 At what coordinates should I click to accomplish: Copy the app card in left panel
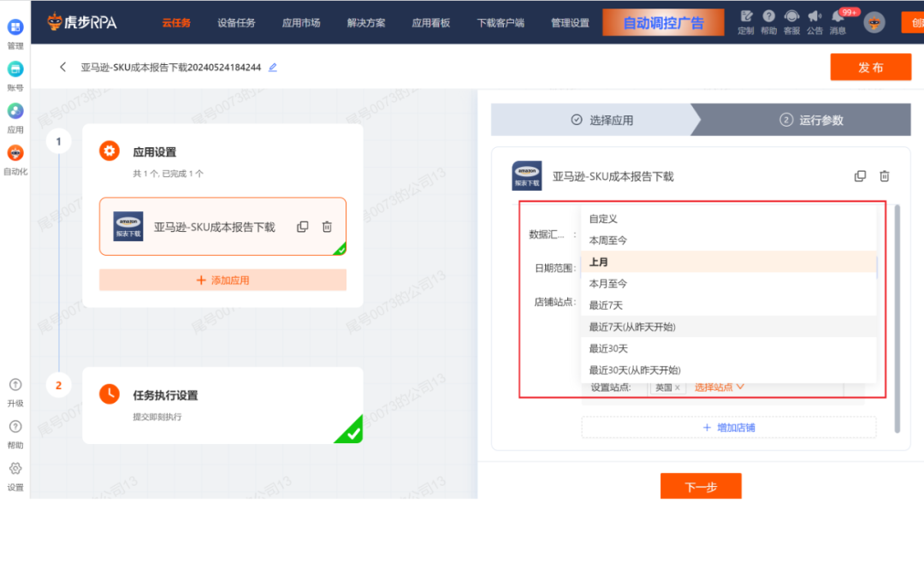302,227
